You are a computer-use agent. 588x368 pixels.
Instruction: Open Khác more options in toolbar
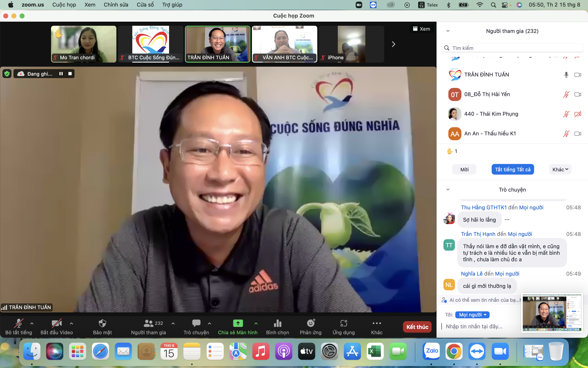point(377,327)
